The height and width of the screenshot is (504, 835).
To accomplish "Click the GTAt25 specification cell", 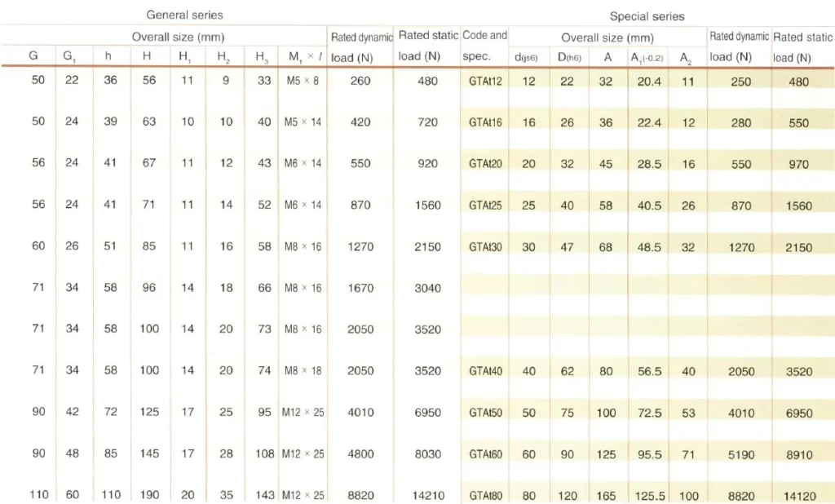I will point(485,206).
